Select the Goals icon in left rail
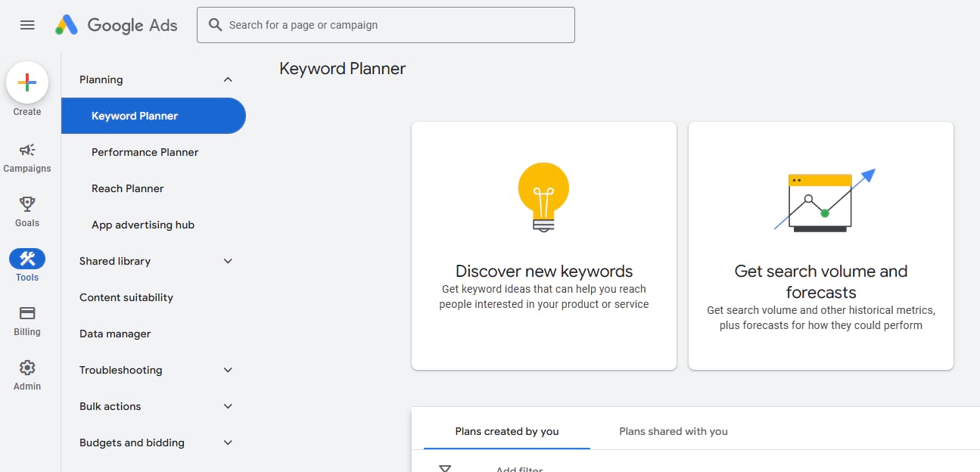 pos(26,204)
